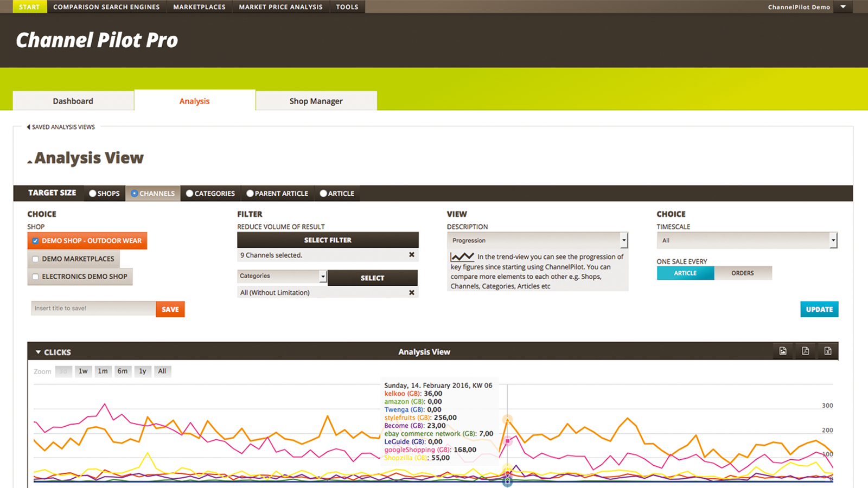
Task: Export the chart as an image
Action: [x=783, y=351]
